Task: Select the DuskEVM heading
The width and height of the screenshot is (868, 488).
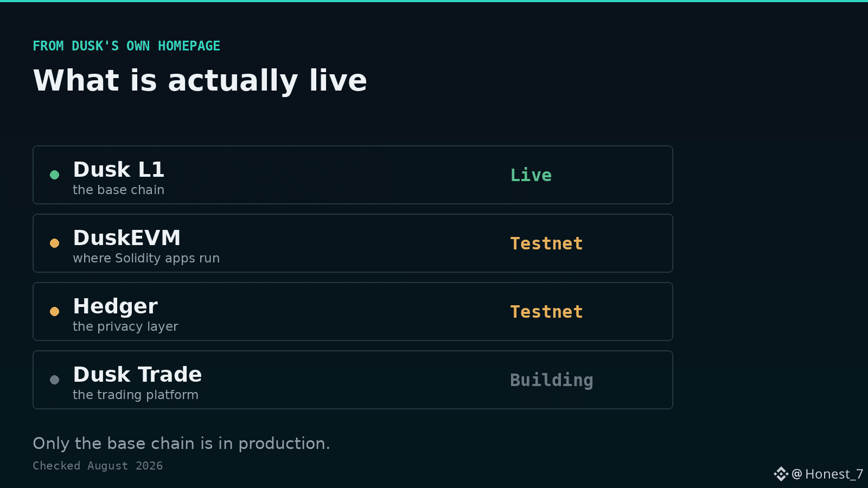Action: (x=127, y=238)
